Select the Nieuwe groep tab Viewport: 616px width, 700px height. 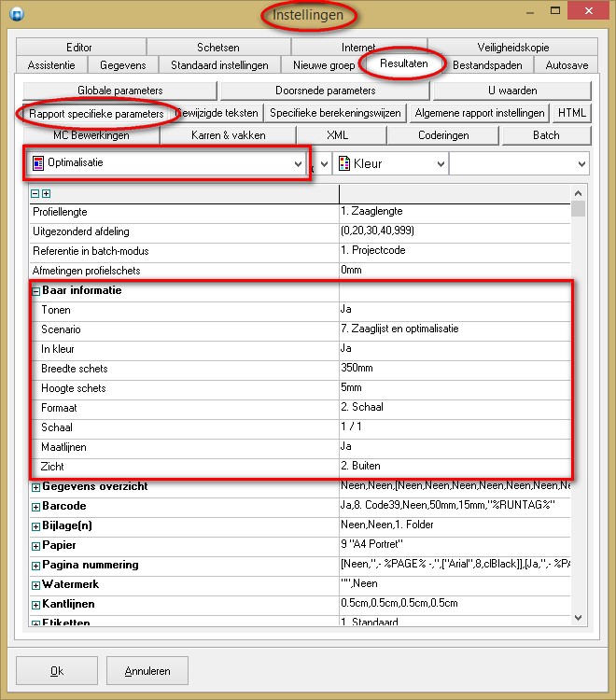(324, 65)
